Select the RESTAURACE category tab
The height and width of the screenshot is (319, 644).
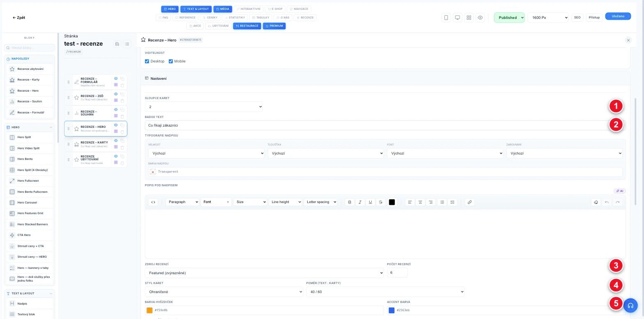tap(247, 26)
